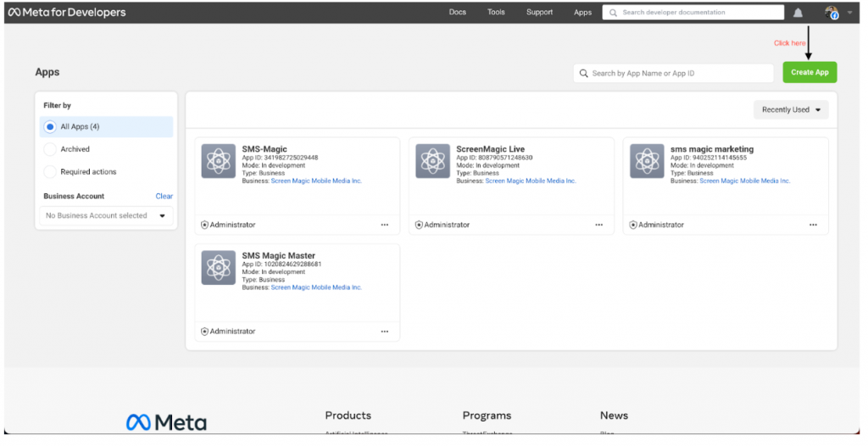The height and width of the screenshot is (446, 868).
Task: Focus the Search by App Name field
Action: (x=674, y=73)
